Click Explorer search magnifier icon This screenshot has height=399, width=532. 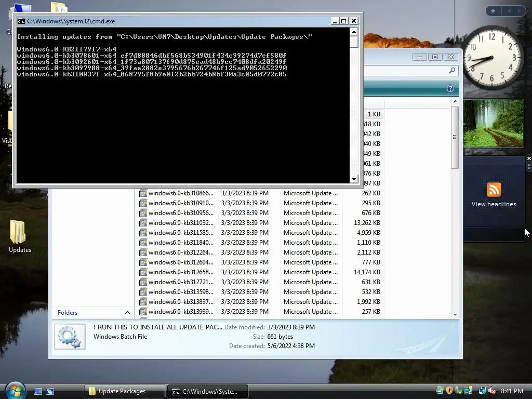(452, 70)
